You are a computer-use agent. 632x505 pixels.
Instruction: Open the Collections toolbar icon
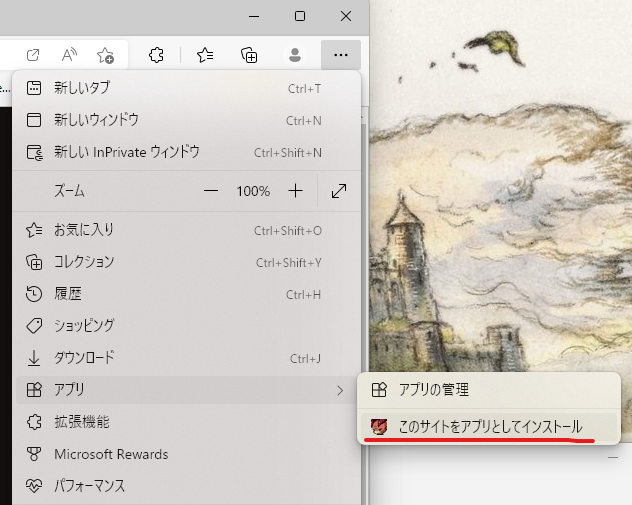[249, 55]
